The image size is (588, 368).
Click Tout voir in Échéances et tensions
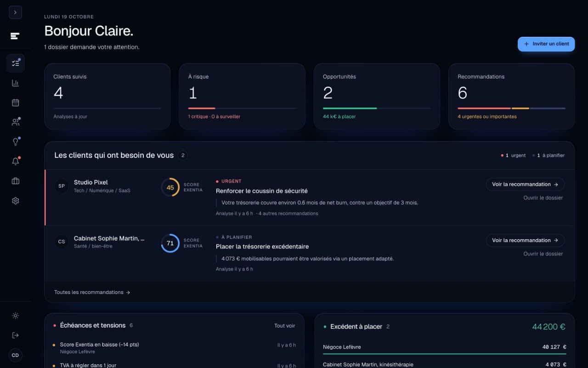pyautogui.click(x=285, y=326)
